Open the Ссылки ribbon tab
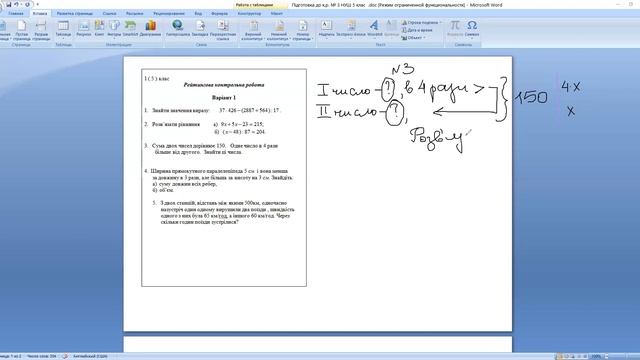 point(109,13)
